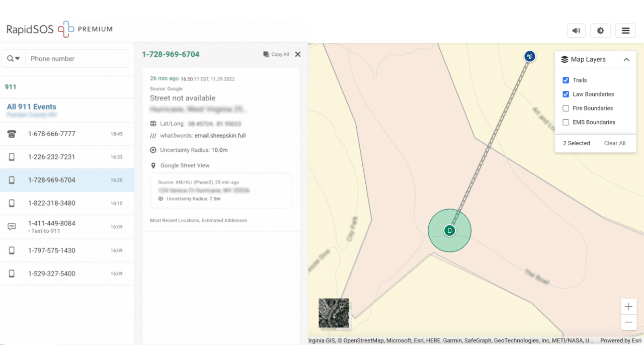Viewport: 644px width, 362px height.
Task: Click the cell tower marker on map
Action: (x=529, y=56)
